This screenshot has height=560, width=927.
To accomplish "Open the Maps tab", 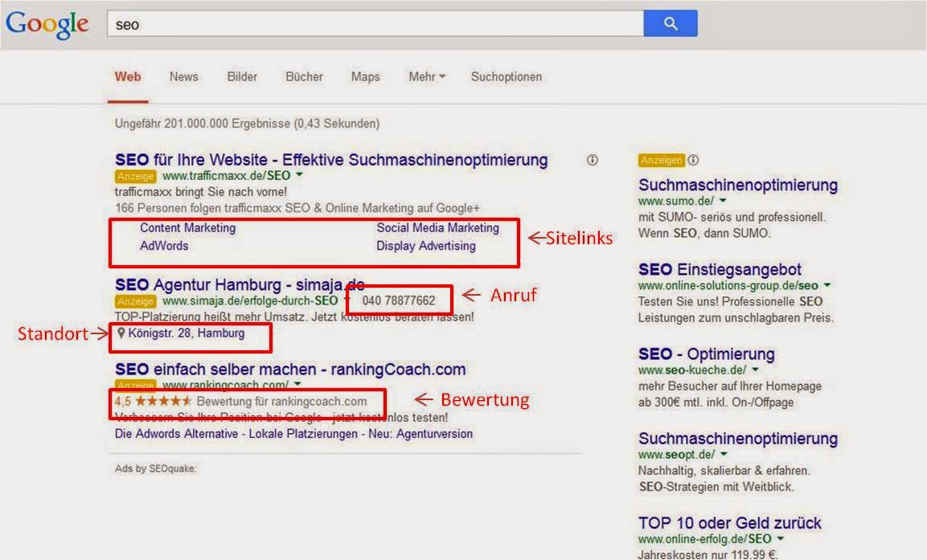I will (x=365, y=77).
